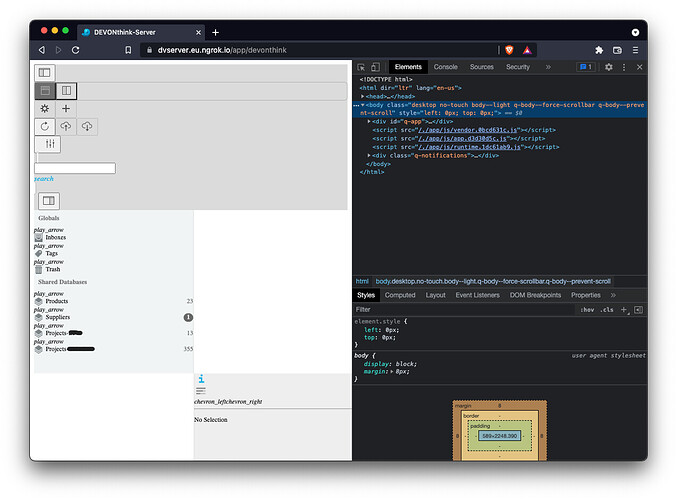This screenshot has width=676, height=500.
Task: Click the blue search link
Action: pyautogui.click(x=44, y=179)
